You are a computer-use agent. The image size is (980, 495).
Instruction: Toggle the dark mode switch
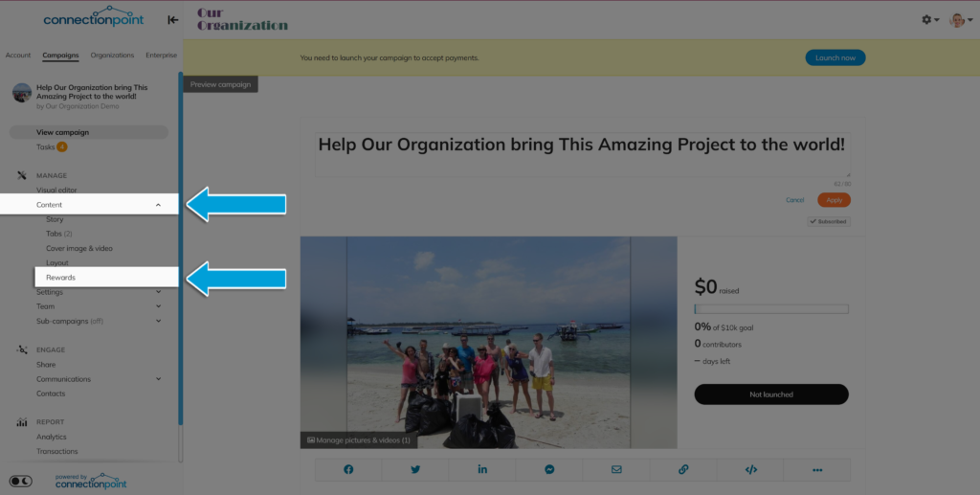click(x=21, y=482)
